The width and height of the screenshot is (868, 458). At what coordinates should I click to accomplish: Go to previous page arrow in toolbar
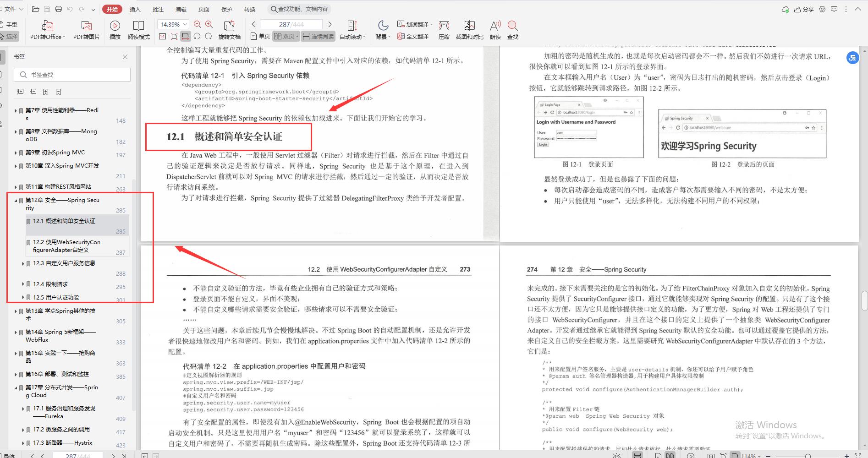click(253, 24)
